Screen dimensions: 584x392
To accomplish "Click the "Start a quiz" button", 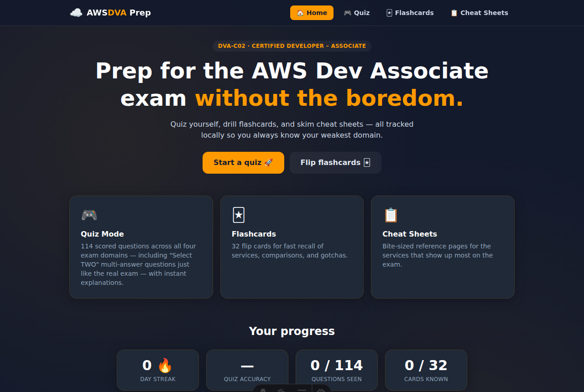I will click(243, 163).
